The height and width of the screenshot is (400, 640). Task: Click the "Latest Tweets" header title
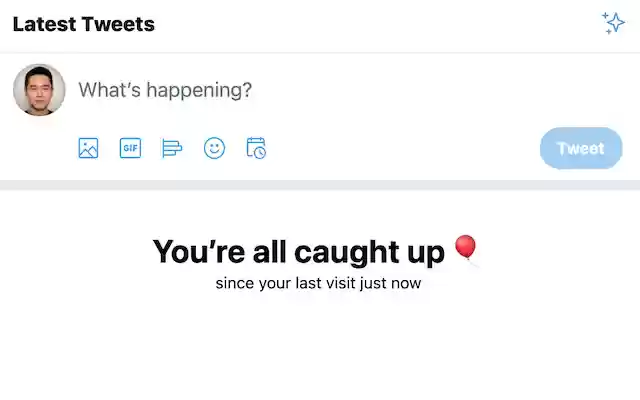click(x=83, y=24)
